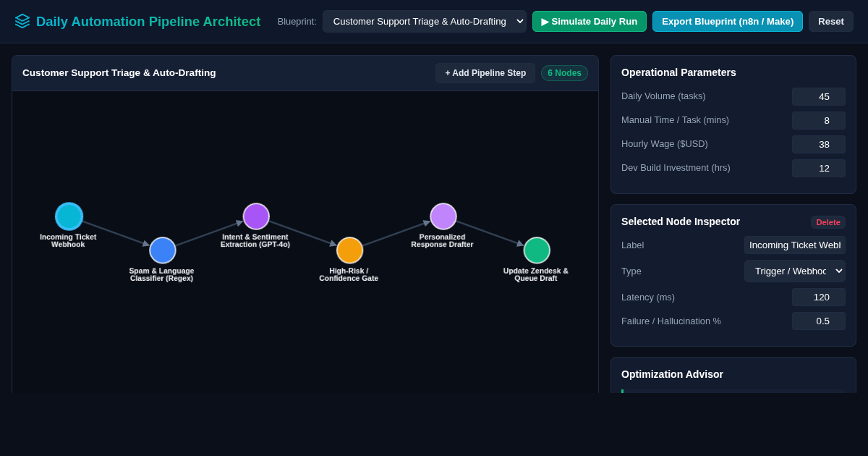Click the 6 Nodes badge
868x456 pixels.
pos(564,73)
